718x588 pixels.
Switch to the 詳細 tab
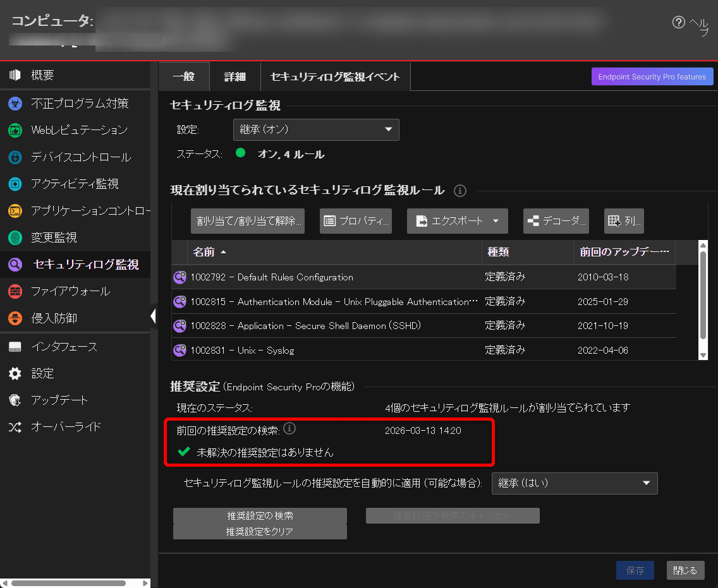pos(235,76)
